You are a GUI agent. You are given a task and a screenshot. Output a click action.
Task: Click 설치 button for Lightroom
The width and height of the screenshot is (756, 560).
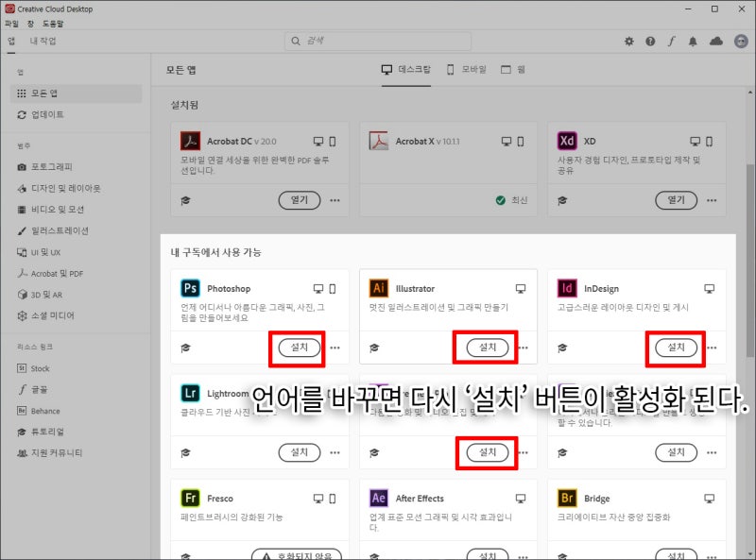pos(300,452)
